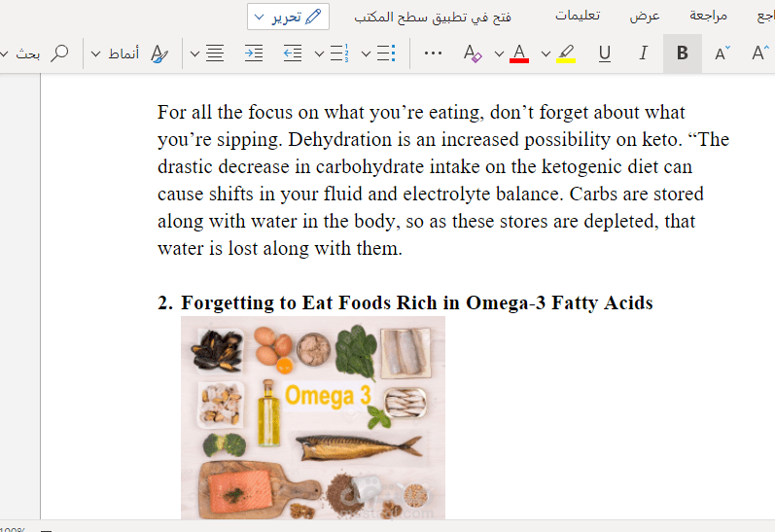The width and height of the screenshot is (775, 532).
Task: Open bullet list style dropdown
Action: click(366, 53)
